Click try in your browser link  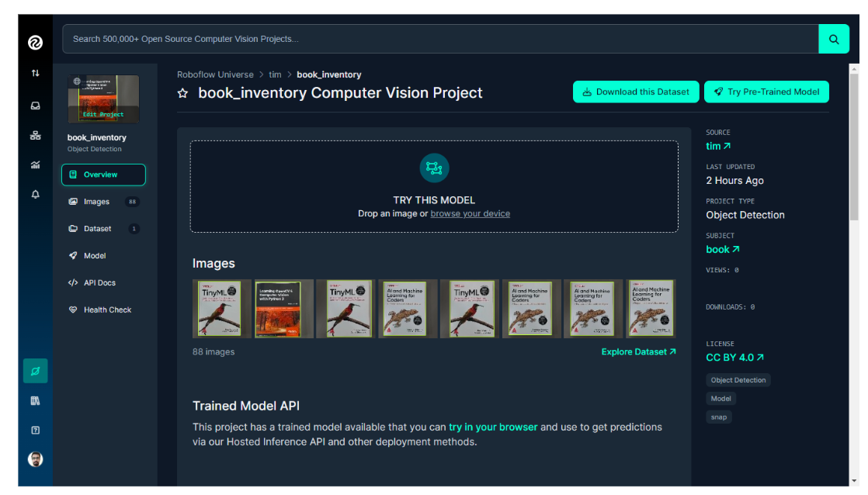click(x=493, y=427)
